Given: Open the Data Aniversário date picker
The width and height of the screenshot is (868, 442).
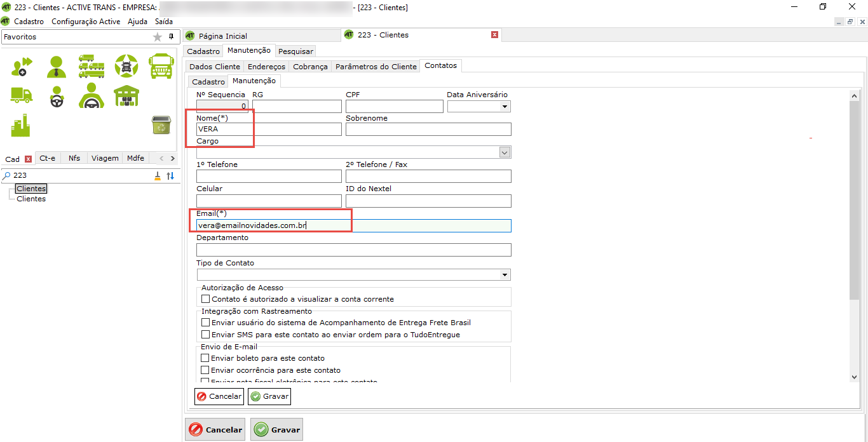Looking at the screenshot, I should click(x=505, y=107).
